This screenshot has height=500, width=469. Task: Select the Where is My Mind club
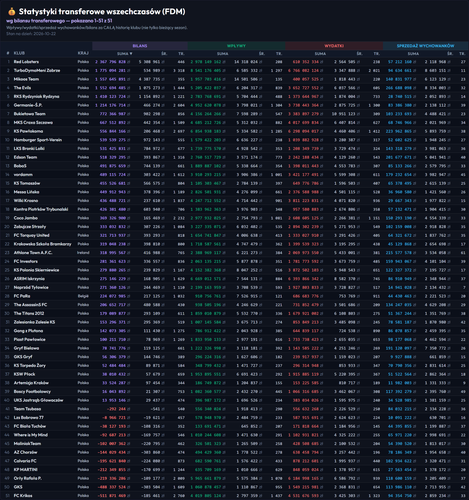pyautogui.click(x=31, y=434)
